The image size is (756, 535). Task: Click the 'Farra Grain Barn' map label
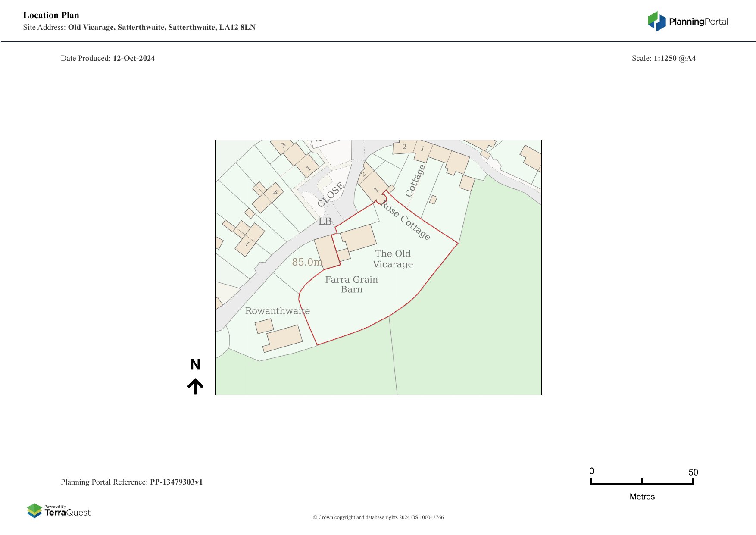tap(351, 285)
